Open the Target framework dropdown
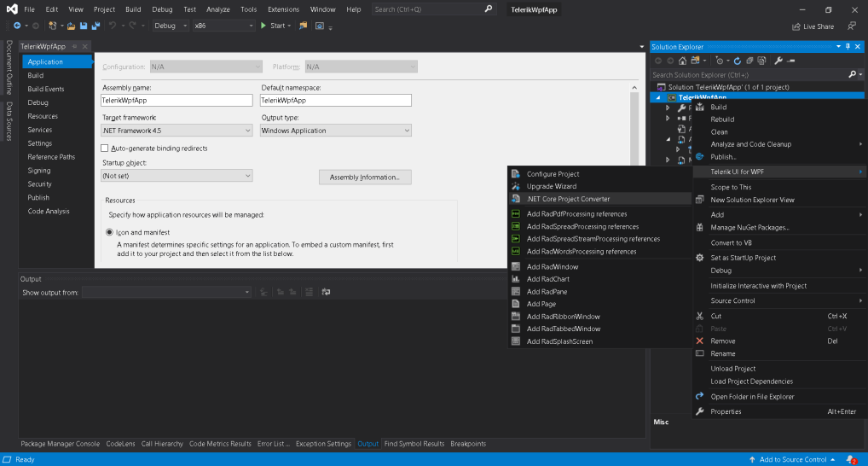 (x=176, y=131)
